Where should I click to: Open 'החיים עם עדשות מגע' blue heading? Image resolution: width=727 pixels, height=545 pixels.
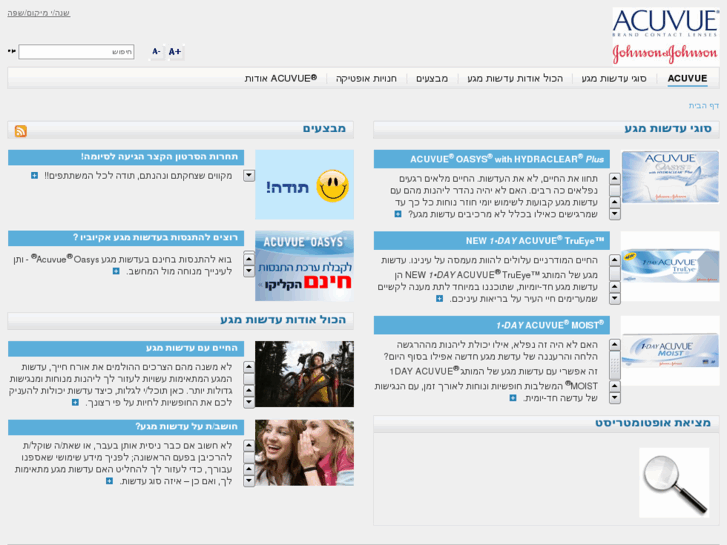(126, 348)
